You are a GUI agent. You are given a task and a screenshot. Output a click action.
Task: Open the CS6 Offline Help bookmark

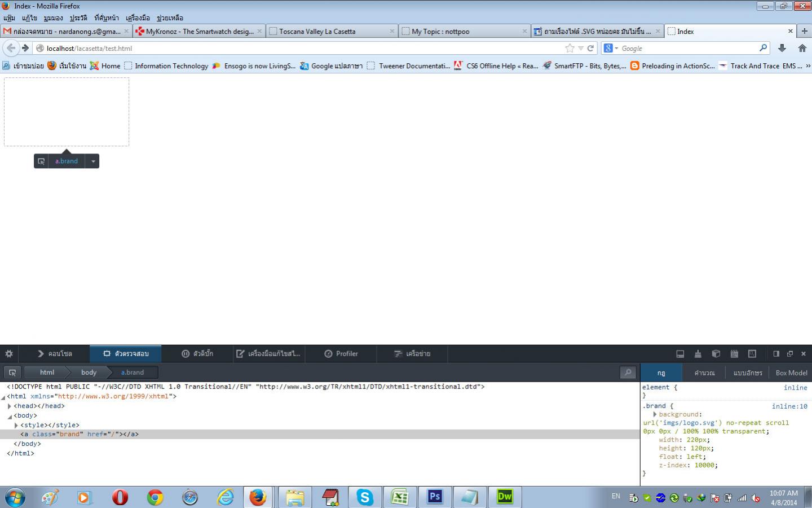click(x=496, y=66)
